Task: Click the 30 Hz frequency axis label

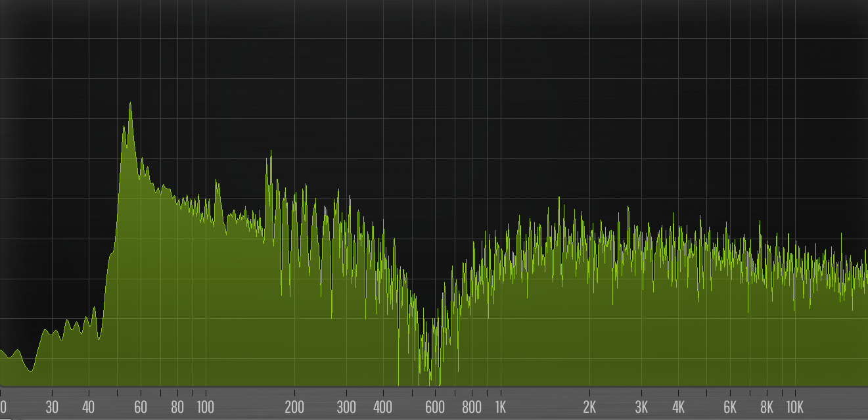Action: 52,407
